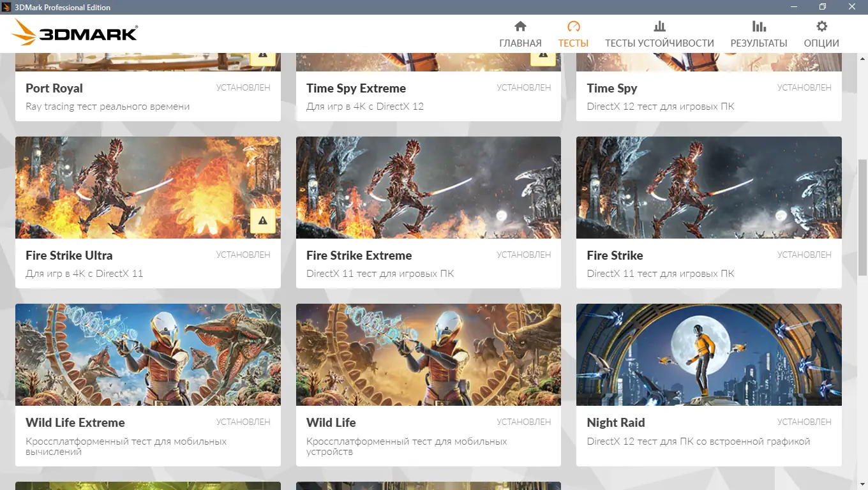
Task: Open the Night Raid thumbnail
Action: coord(709,355)
